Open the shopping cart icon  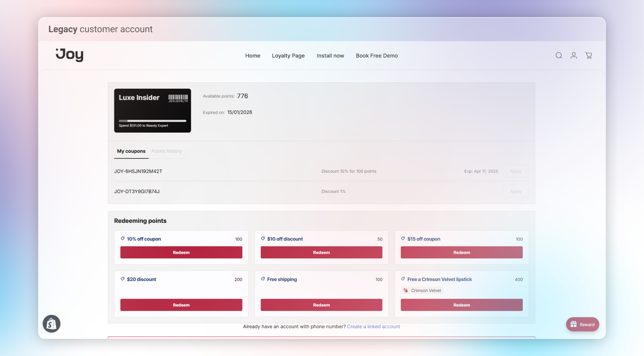point(588,55)
